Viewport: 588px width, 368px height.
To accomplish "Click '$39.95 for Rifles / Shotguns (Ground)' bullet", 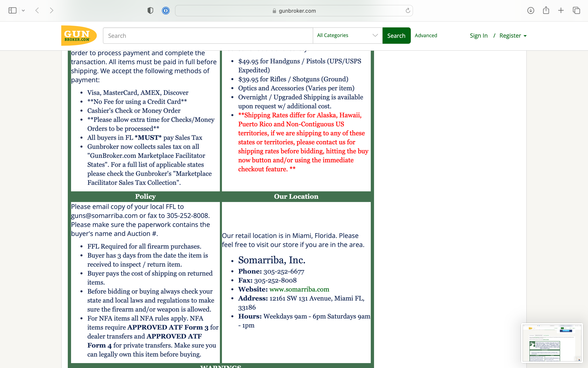I will tap(293, 79).
